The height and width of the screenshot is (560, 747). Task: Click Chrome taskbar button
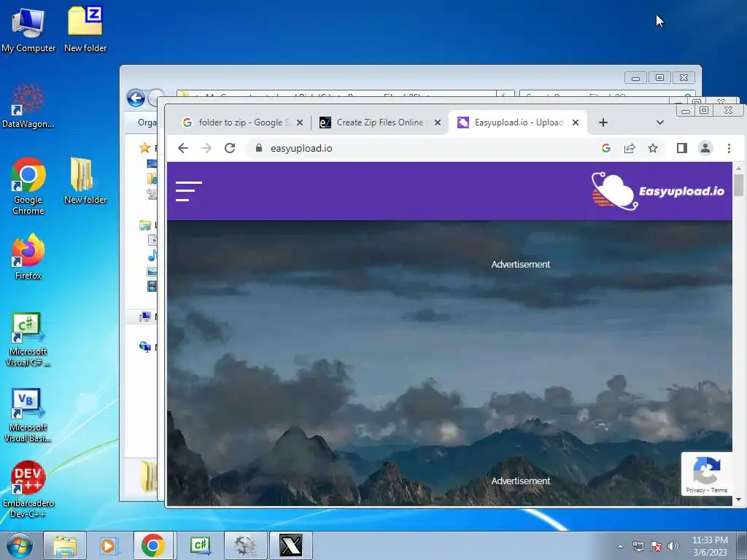point(153,545)
